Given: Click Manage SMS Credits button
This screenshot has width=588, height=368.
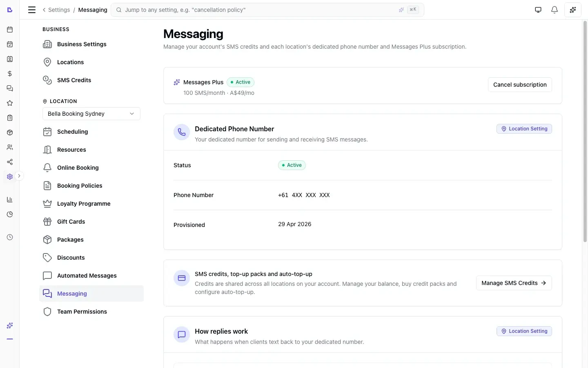Looking at the screenshot, I should 514,283.
